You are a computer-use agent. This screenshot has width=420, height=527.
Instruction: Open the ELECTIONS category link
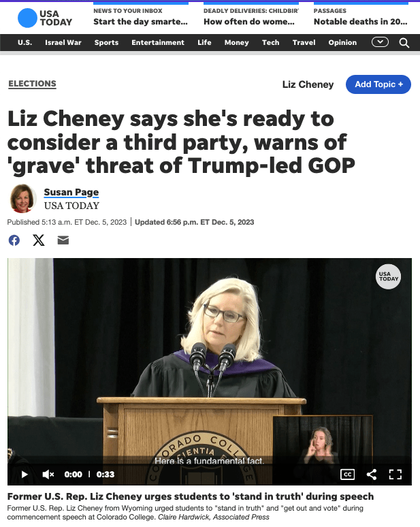point(32,84)
